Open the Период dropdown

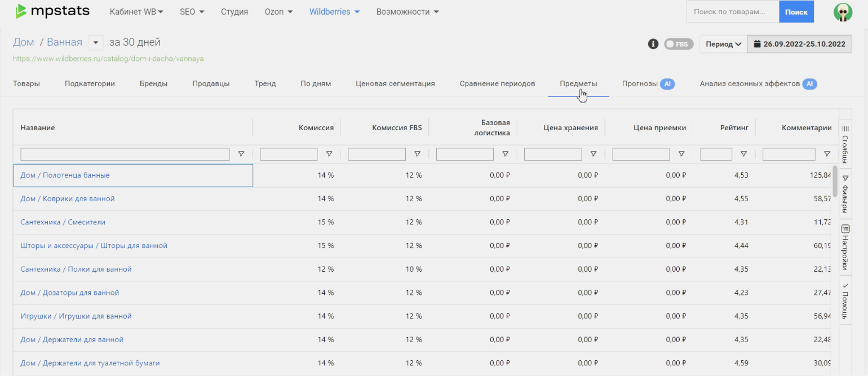pos(723,44)
